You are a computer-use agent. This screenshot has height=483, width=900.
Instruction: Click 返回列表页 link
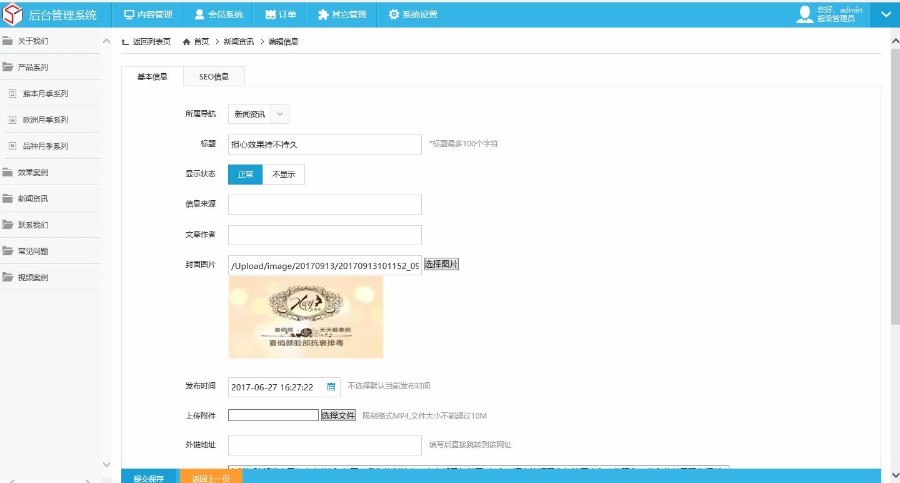[x=146, y=42]
